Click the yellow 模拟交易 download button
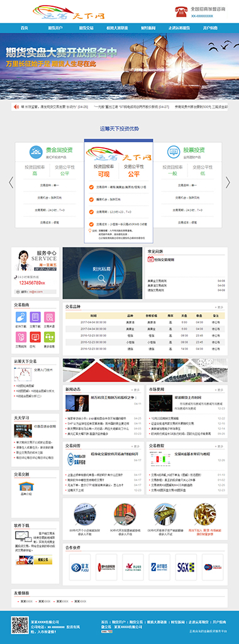This screenshot has height=644, width=239. [43, 559]
